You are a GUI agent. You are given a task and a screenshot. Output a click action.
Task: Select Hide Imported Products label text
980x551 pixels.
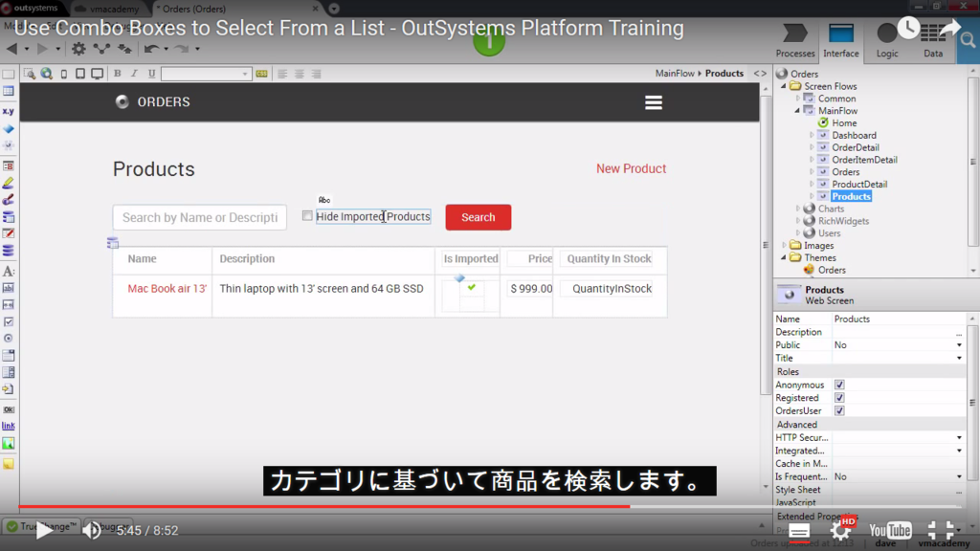pos(373,217)
